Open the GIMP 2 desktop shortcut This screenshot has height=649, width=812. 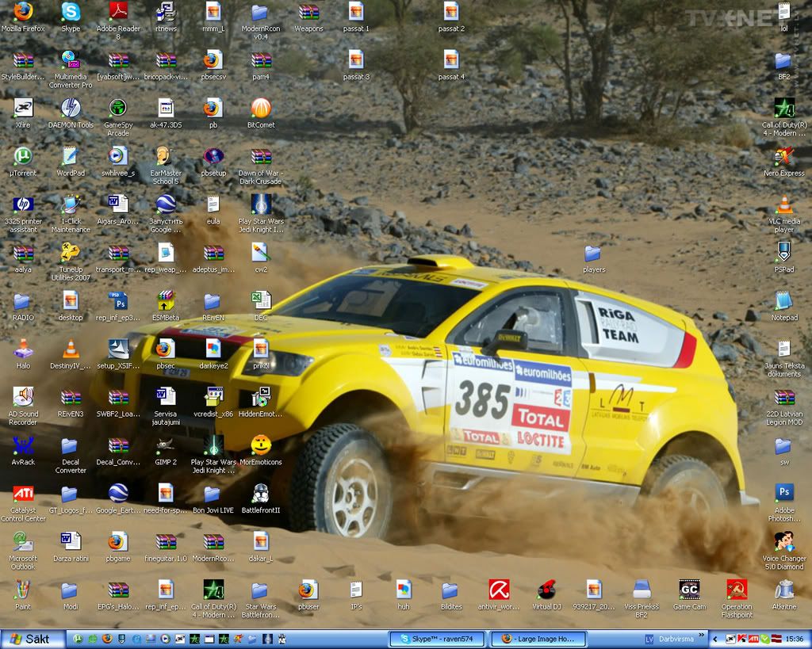[x=166, y=450]
